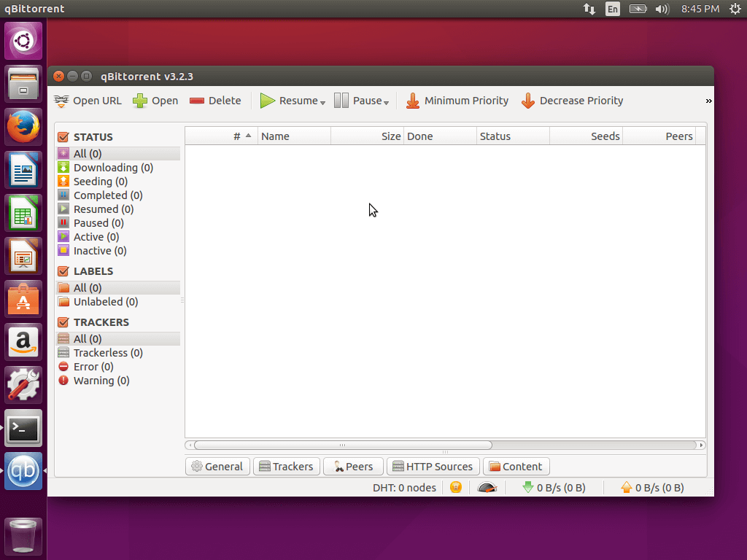Screen dimensions: 747x560
Task: Filter by Paused (0) status
Action: [x=117, y=223]
